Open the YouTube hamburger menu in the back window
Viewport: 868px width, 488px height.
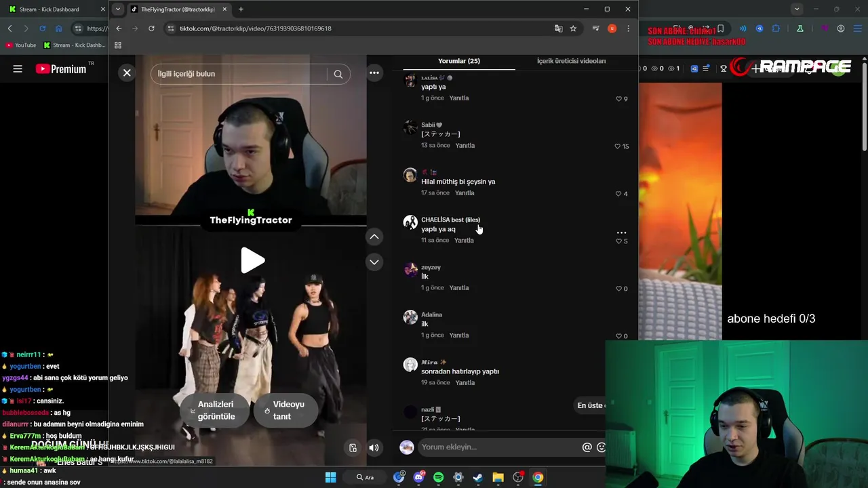18,68
